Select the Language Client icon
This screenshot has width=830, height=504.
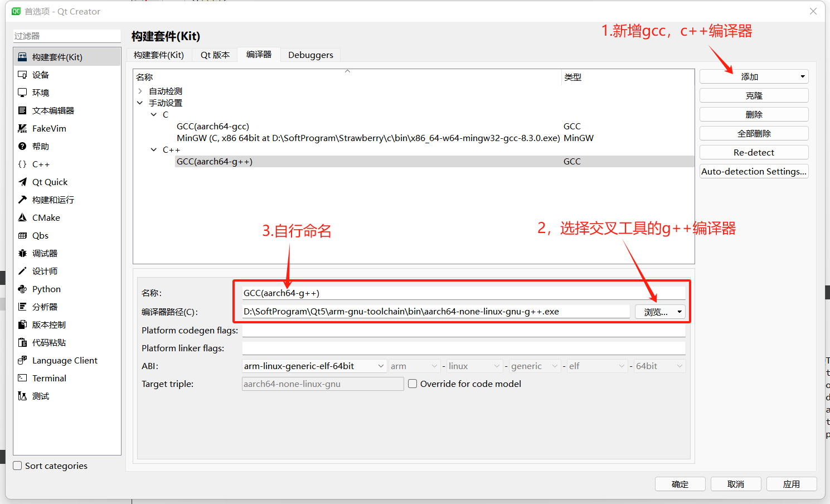(x=22, y=360)
